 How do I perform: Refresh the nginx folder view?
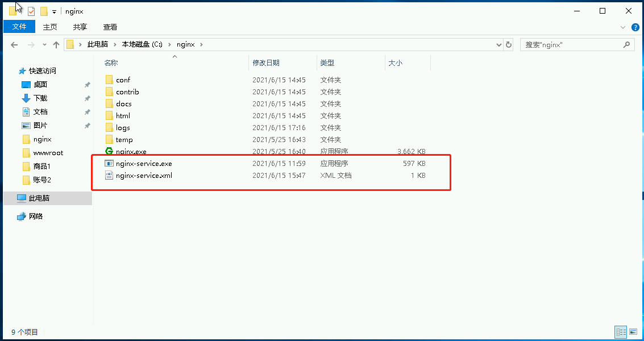click(509, 44)
